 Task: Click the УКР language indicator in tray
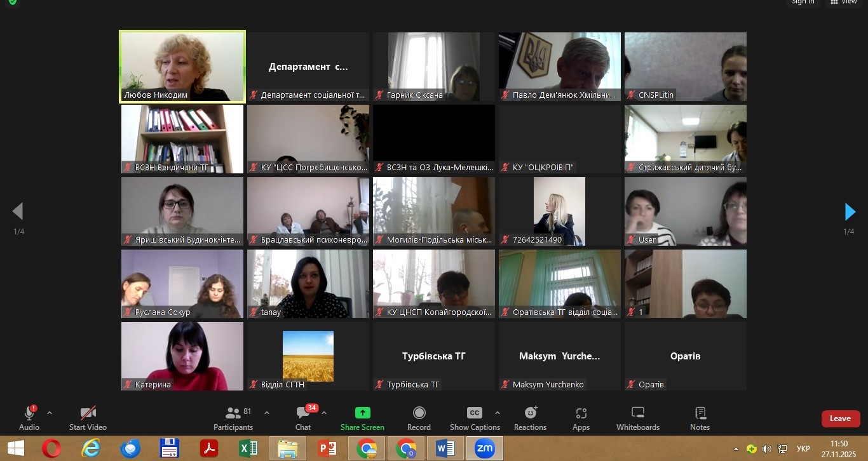pyautogui.click(x=803, y=449)
